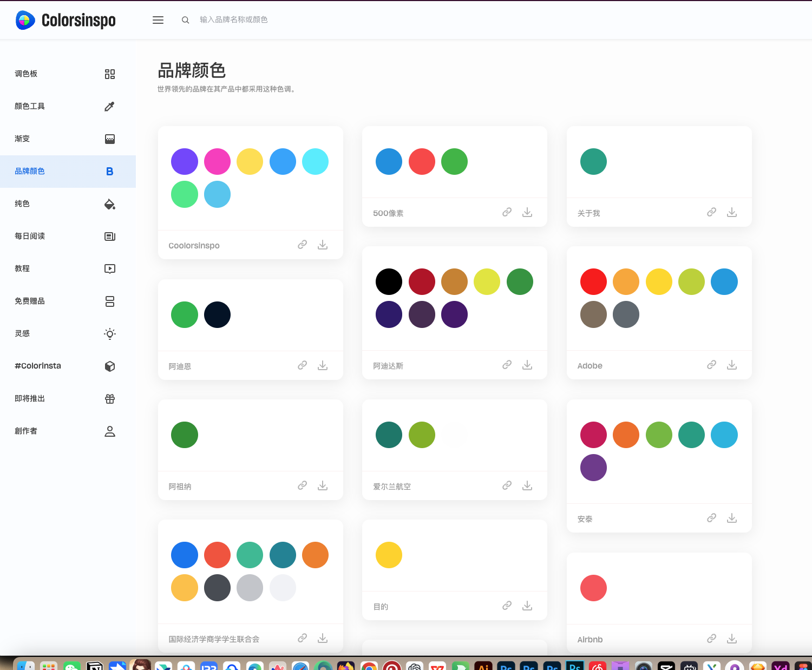Pick the dark navy swatch in 阿迪恩 card
Viewport: 812px width, 670px height.
[217, 314]
